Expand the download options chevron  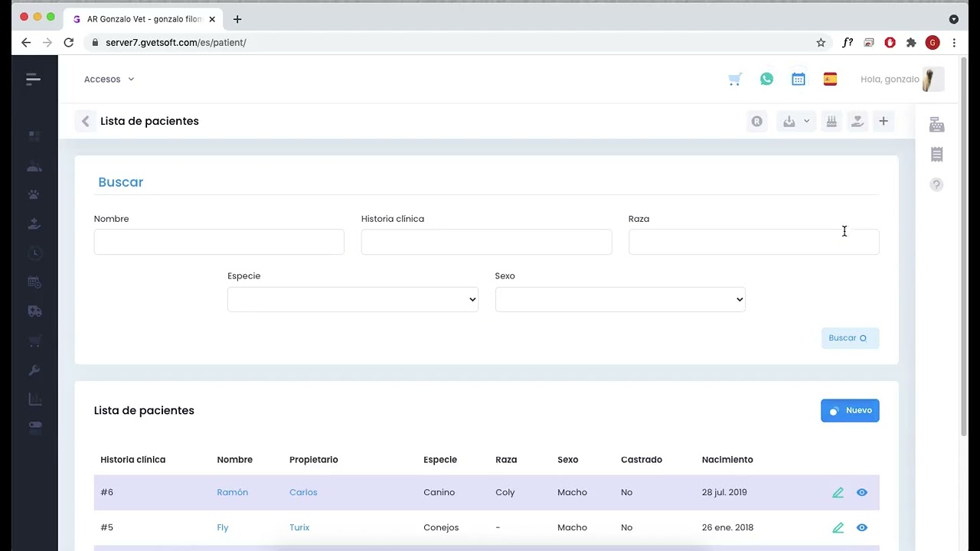pos(806,121)
